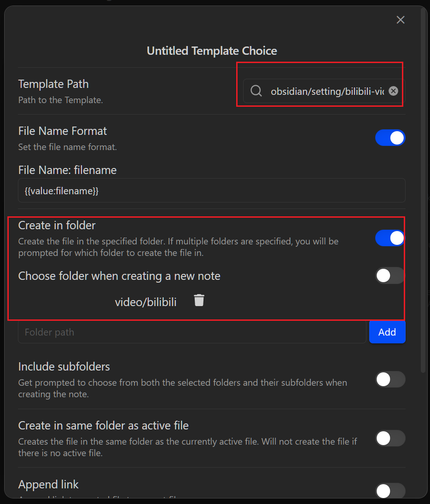Enable Include subfolders
The width and height of the screenshot is (430, 504).
tap(390, 380)
